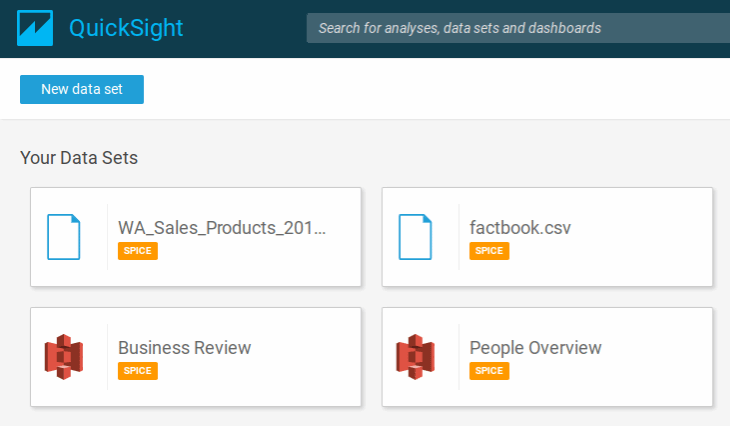Click SPICE badge under factbook.csv

pos(489,251)
